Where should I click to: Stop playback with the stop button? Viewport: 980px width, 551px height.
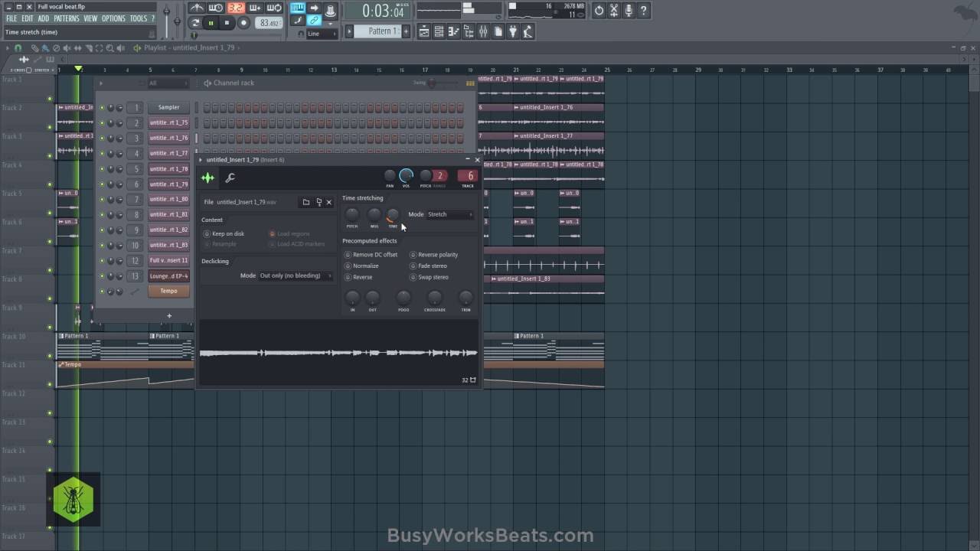(x=227, y=24)
